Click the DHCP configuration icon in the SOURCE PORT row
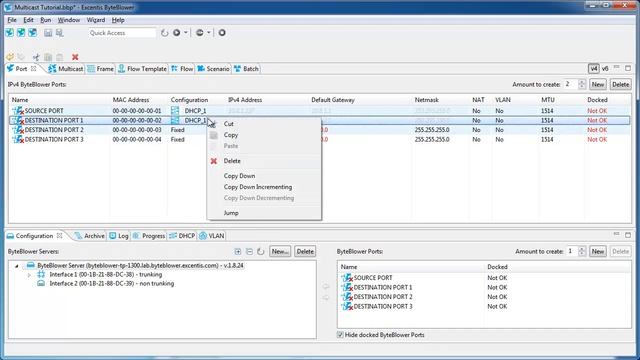 (x=175, y=111)
